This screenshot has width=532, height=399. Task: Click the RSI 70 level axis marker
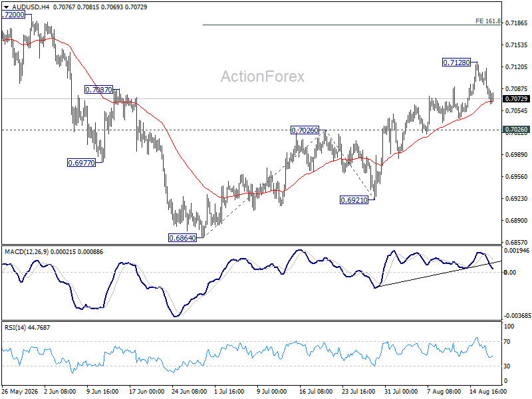coord(507,342)
